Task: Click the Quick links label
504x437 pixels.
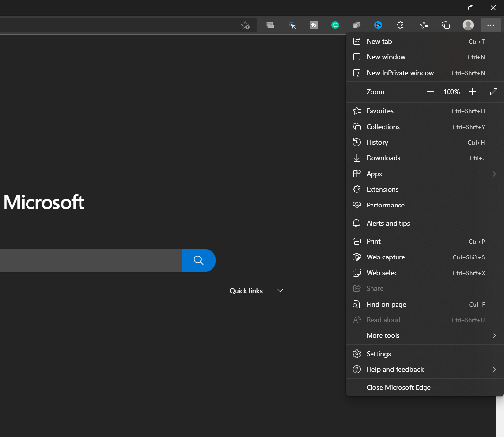Action: click(x=246, y=291)
